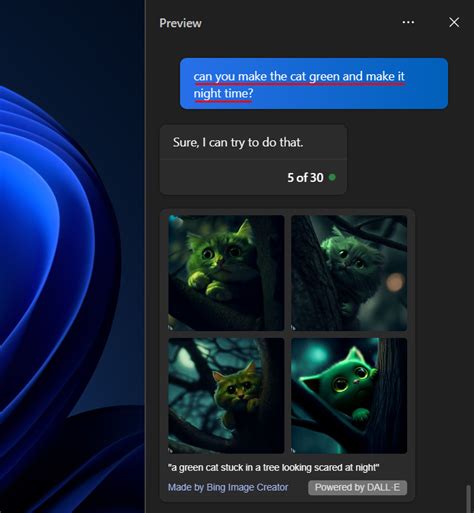Click the 5 of 30 turn counter

305,178
